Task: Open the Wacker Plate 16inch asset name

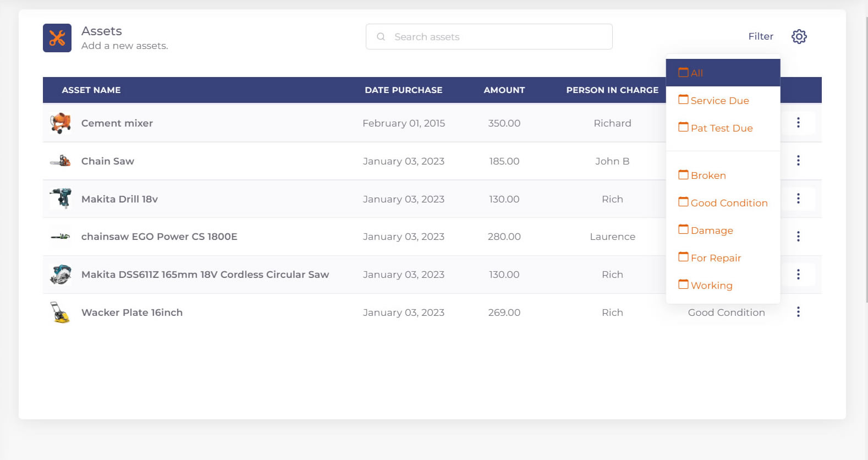Action: tap(132, 313)
